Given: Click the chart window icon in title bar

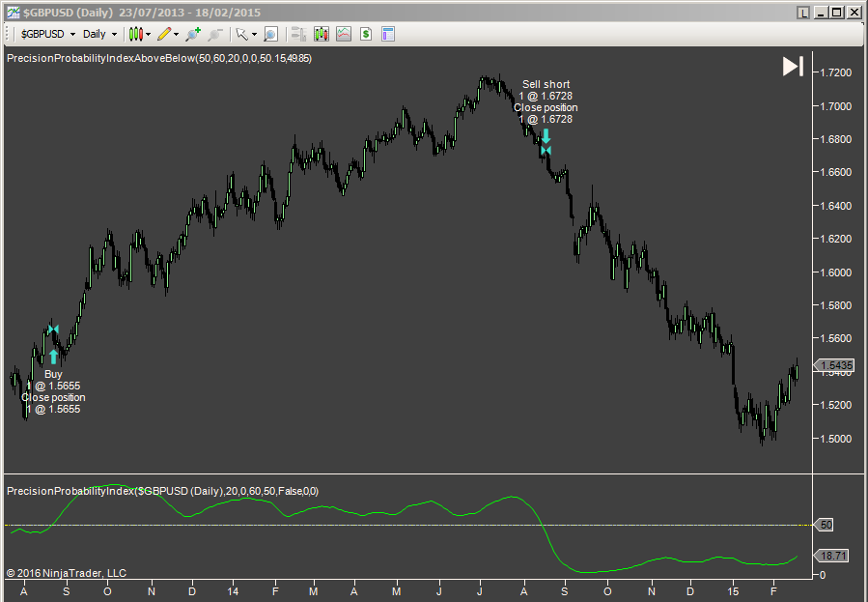Looking at the screenshot, I should pyautogui.click(x=13, y=13).
